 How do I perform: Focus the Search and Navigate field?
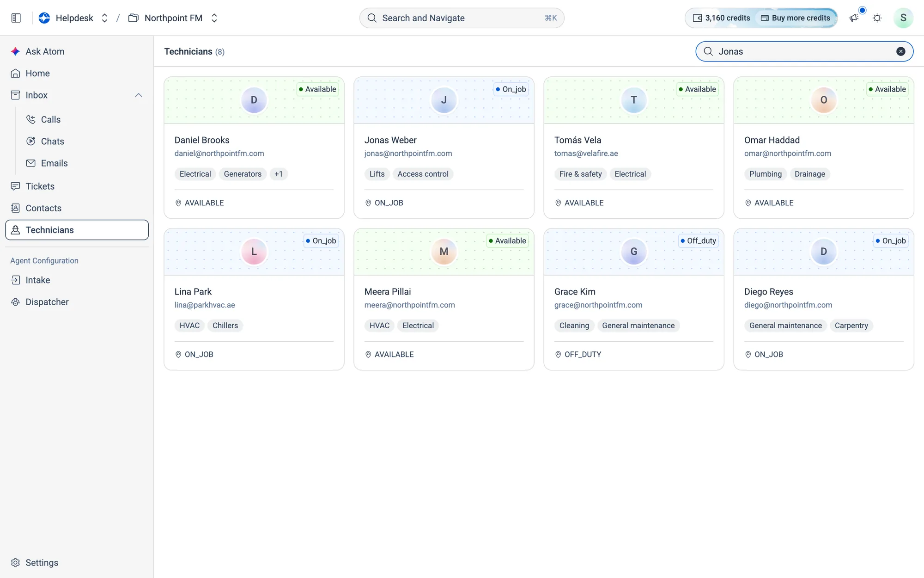[462, 18]
